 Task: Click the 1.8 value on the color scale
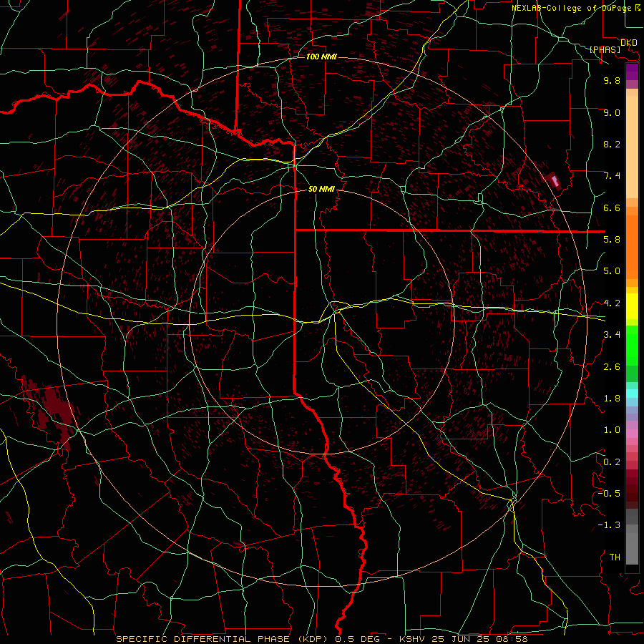612,399
